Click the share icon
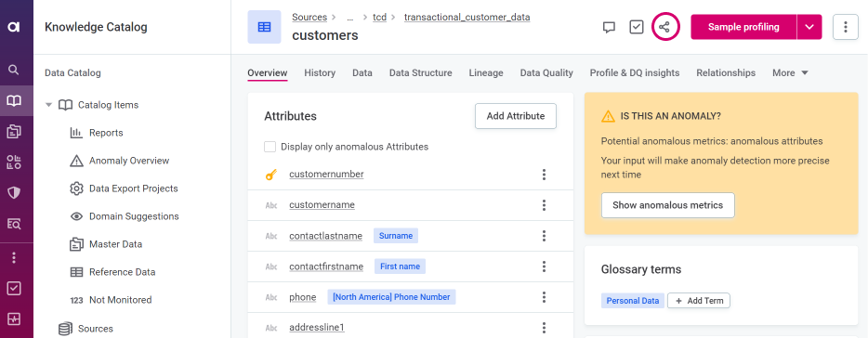This screenshot has height=338, width=868. point(664,27)
